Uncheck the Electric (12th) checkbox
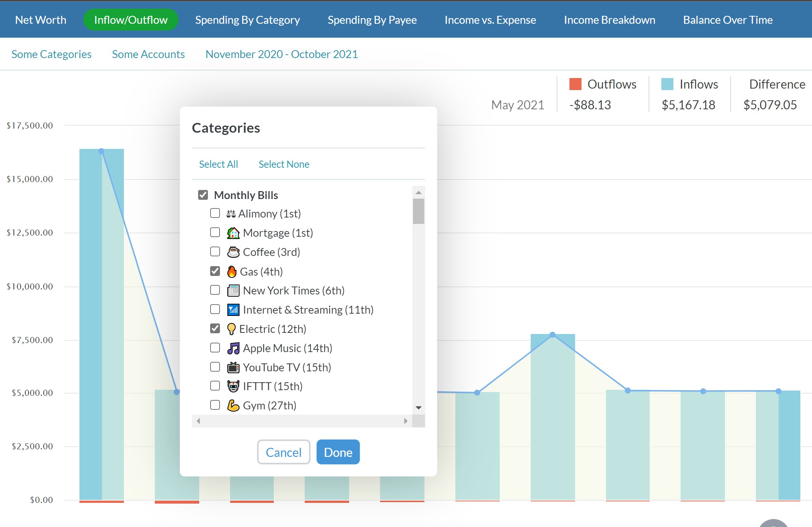Screen dimensions: 812x527 coord(215,328)
